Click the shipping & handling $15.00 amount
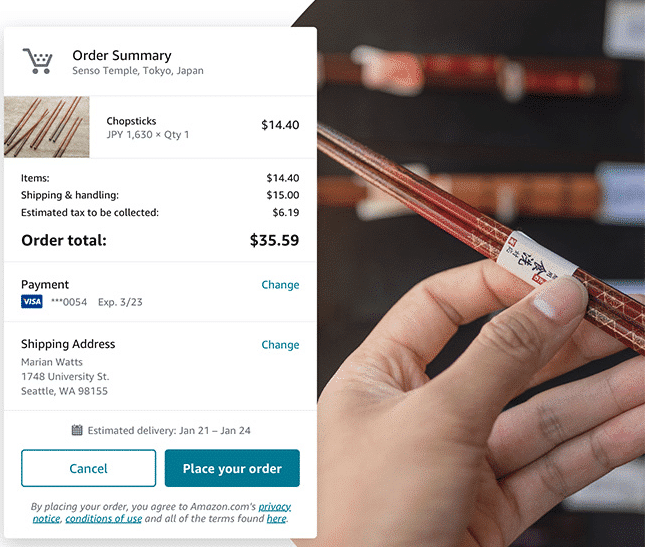 tap(283, 195)
